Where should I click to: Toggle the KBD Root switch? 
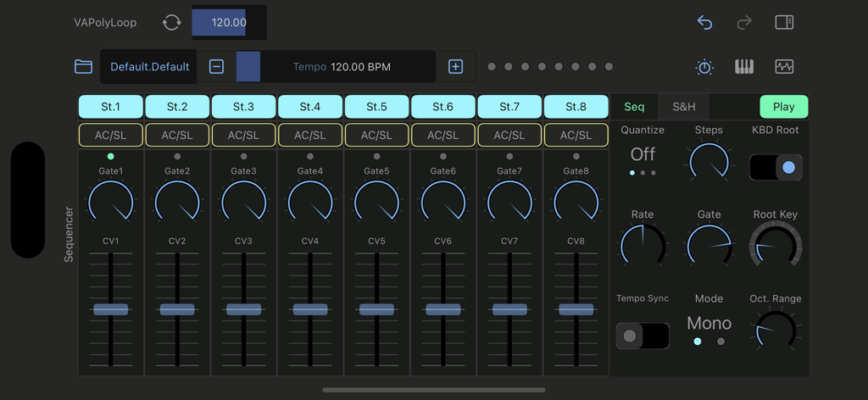(776, 167)
